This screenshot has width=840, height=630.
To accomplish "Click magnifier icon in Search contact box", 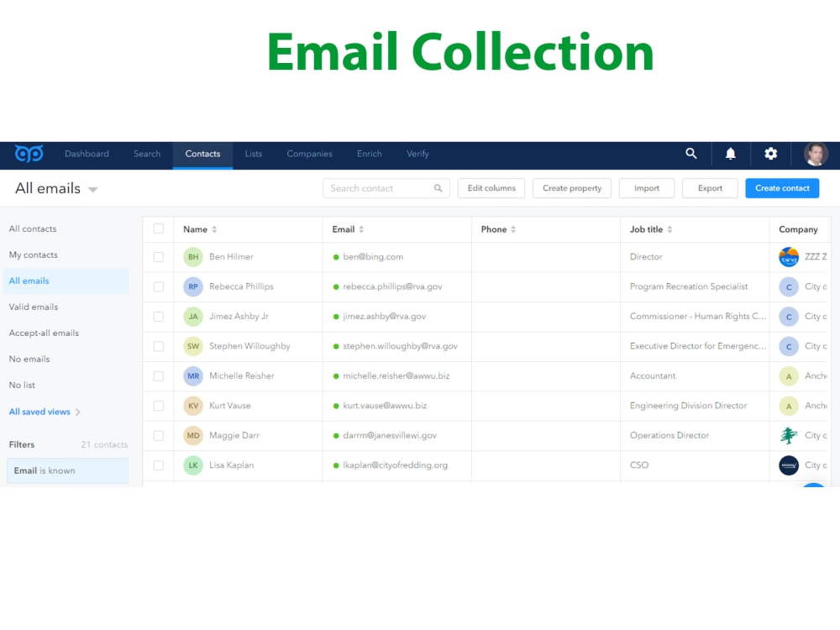I will point(438,188).
